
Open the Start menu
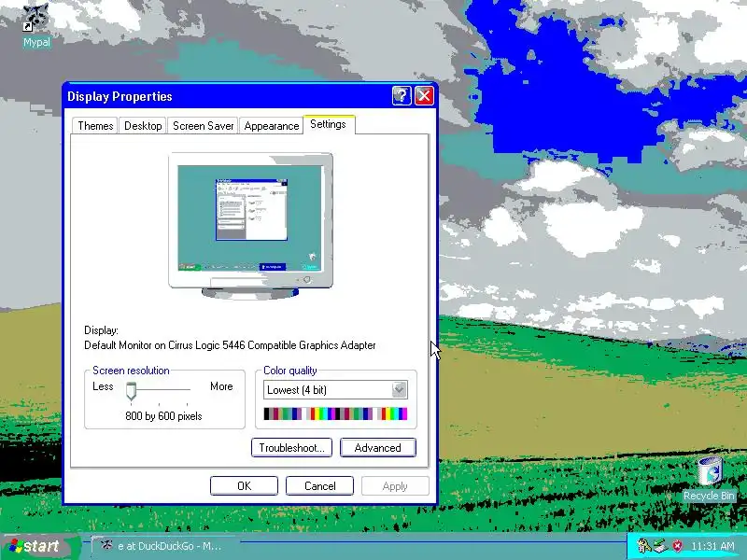point(40,546)
